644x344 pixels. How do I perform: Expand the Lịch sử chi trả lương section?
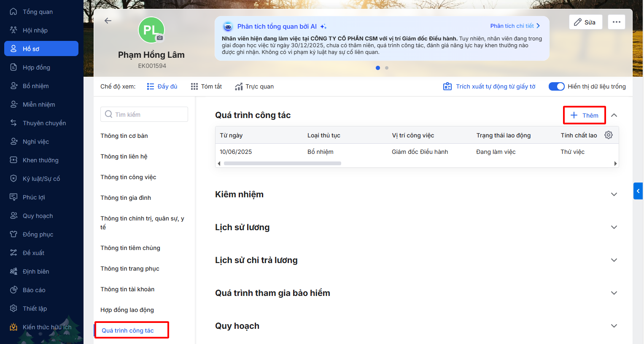coord(614,260)
